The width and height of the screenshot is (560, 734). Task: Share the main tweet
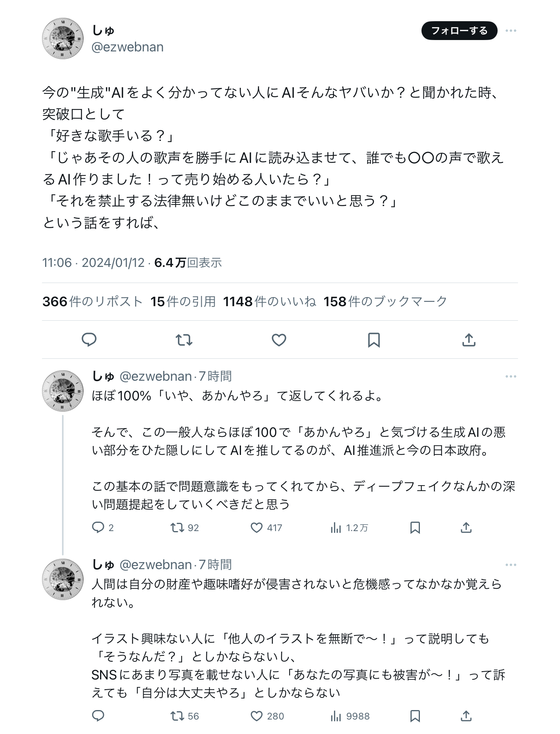coord(469,340)
